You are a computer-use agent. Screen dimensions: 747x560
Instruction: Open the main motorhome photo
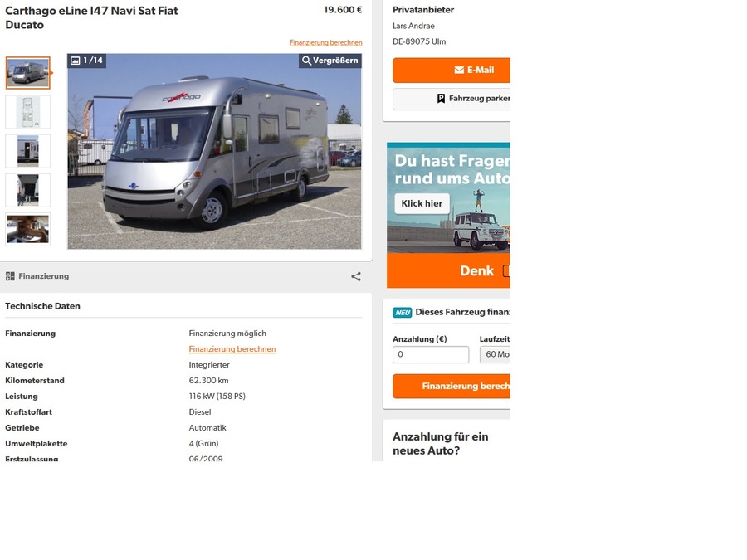click(x=214, y=152)
